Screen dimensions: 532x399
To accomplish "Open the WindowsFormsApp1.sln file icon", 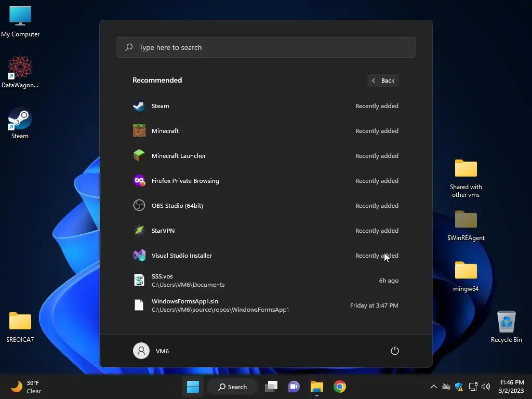I will click(x=139, y=305).
